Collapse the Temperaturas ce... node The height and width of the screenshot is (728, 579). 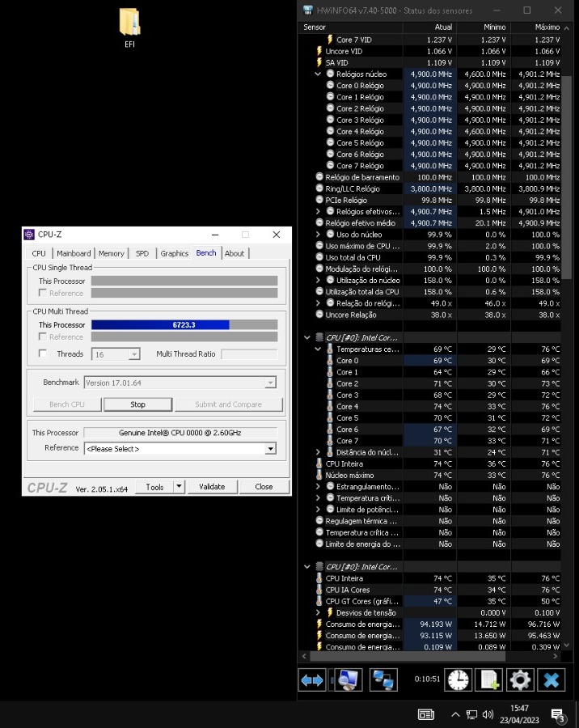[x=318, y=349]
